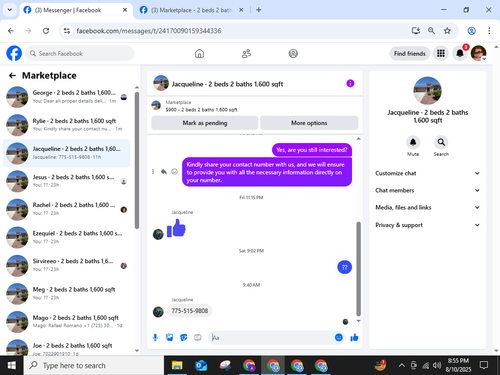
Task: Open George conversation
Action: 67,97
